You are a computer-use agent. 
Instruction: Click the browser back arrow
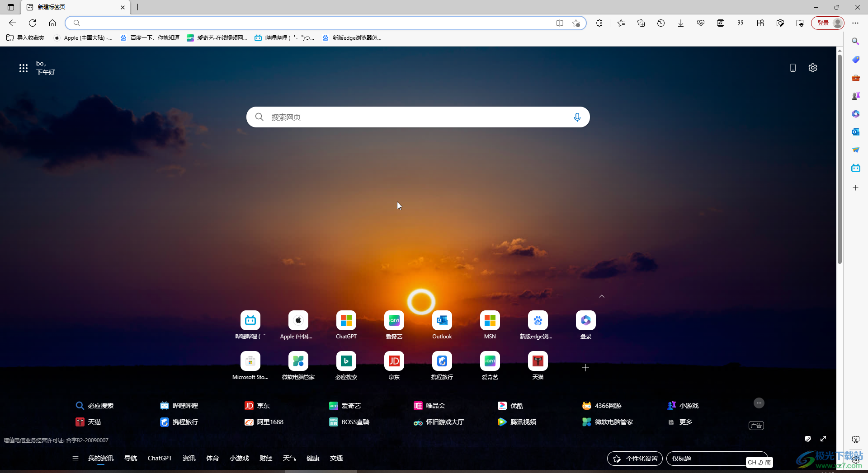coord(13,23)
